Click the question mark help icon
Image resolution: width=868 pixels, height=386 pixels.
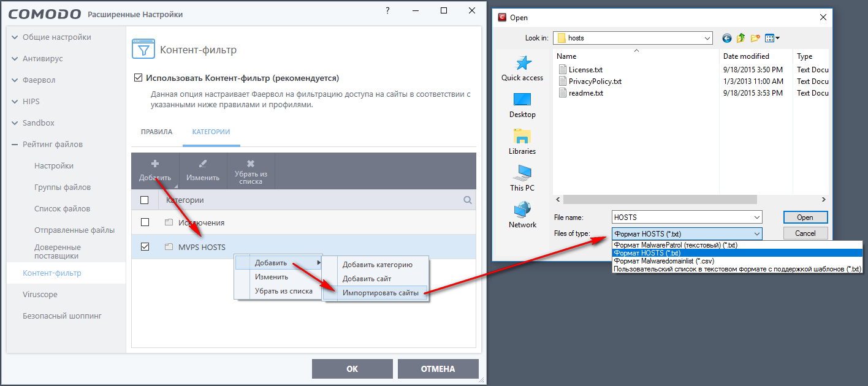[387, 10]
